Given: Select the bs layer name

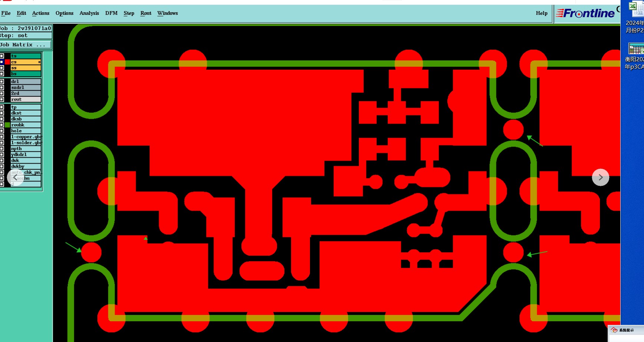Looking at the screenshot, I should coord(26,74).
